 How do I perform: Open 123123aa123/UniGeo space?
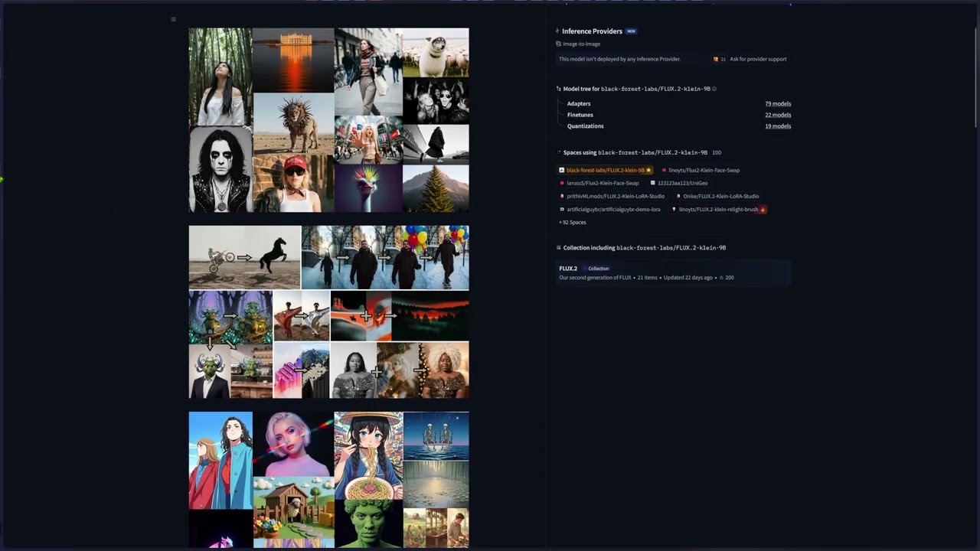pyautogui.click(x=679, y=183)
